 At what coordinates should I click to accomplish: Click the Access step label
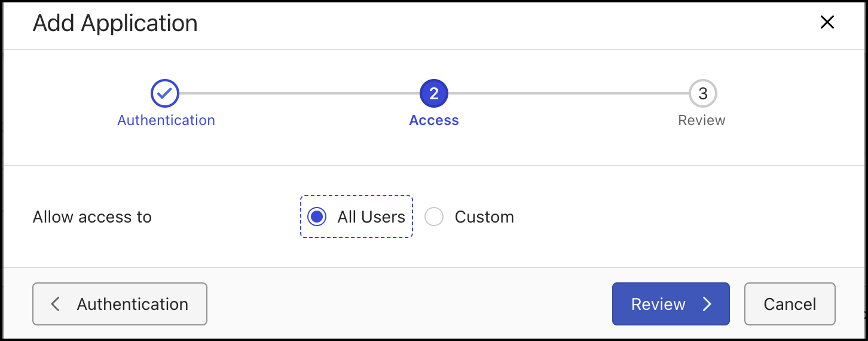point(434,120)
